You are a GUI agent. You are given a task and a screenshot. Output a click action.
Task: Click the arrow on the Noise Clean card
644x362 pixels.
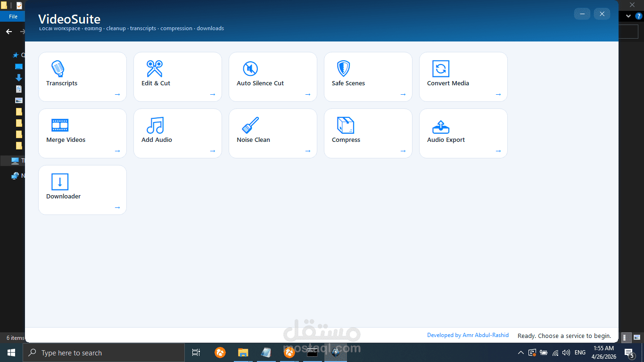pos(308,151)
